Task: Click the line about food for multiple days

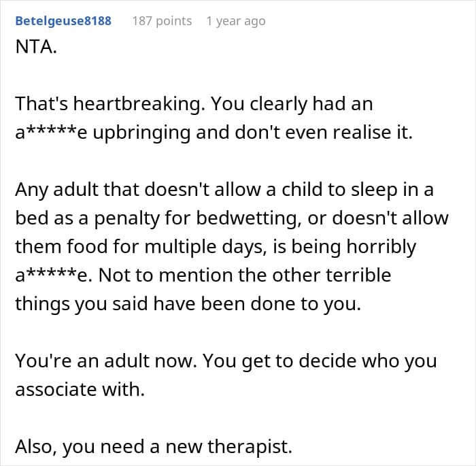Action: (x=216, y=246)
